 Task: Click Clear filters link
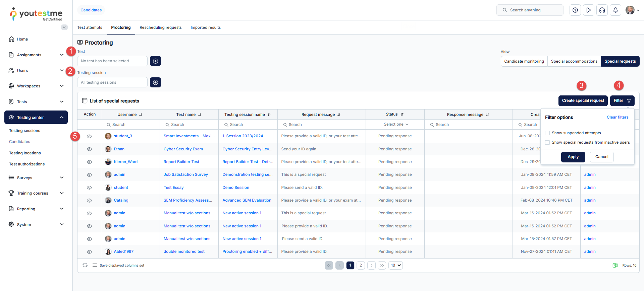pos(617,117)
